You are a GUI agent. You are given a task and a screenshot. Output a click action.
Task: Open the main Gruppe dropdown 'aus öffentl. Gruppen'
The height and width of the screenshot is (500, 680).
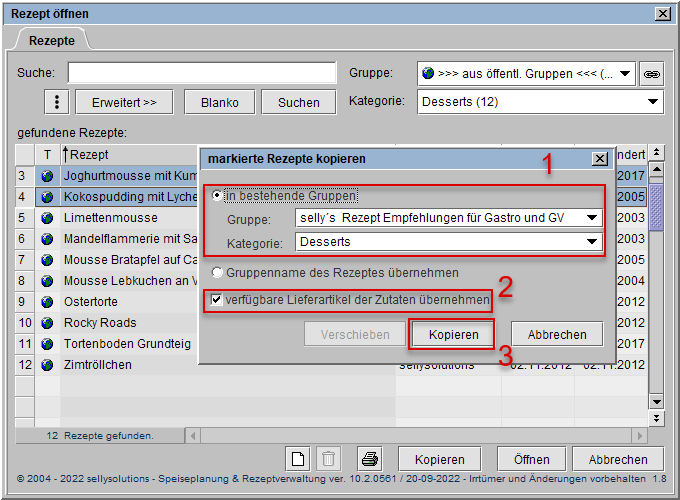pyautogui.click(x=526, y=74)
